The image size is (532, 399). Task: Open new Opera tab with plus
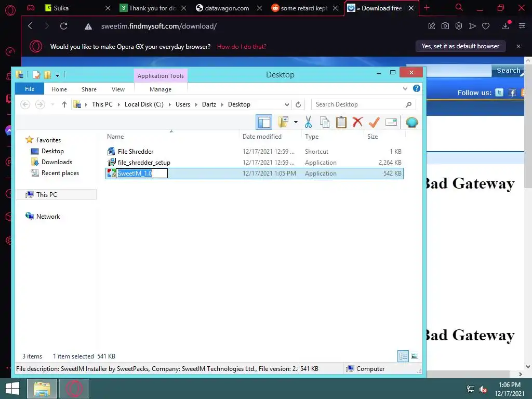tap(427, 8)
